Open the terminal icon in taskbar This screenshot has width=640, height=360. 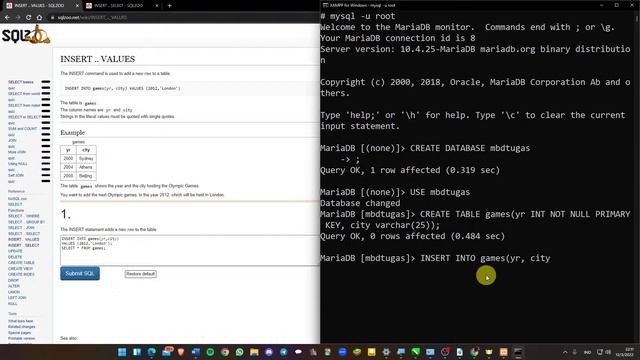pyautogui.click(x=518, y=352)
